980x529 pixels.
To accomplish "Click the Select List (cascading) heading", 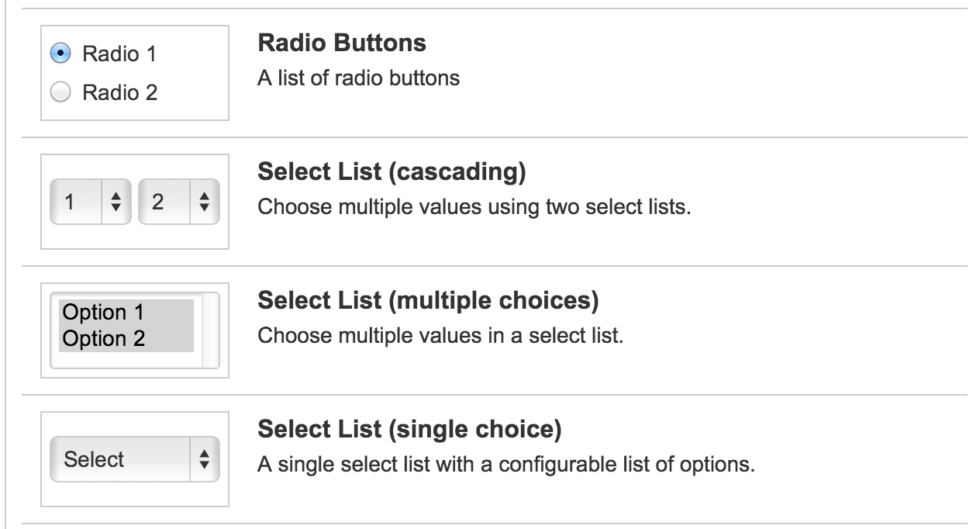I will pyautogui.click(x=392, y=172).
